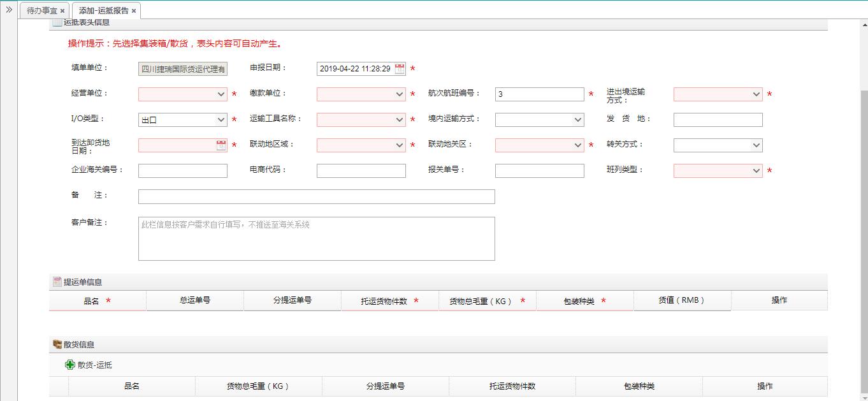Viewport: 868px width, 401px height.
Task: Expand the 班列类型 dropdown
Action: [x=756, y=171]
